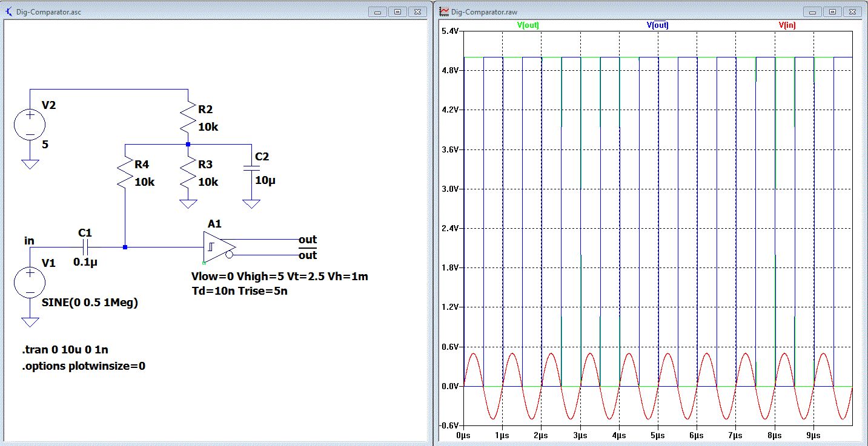Click capacitor C1 symbol
This screenshot has height=446, width=868.
point(85,247)
